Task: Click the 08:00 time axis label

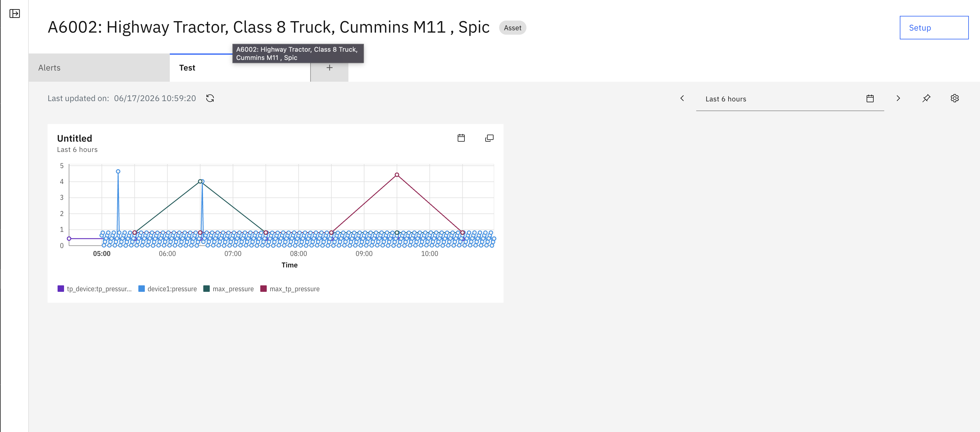Action: click(x=298, y=254)
